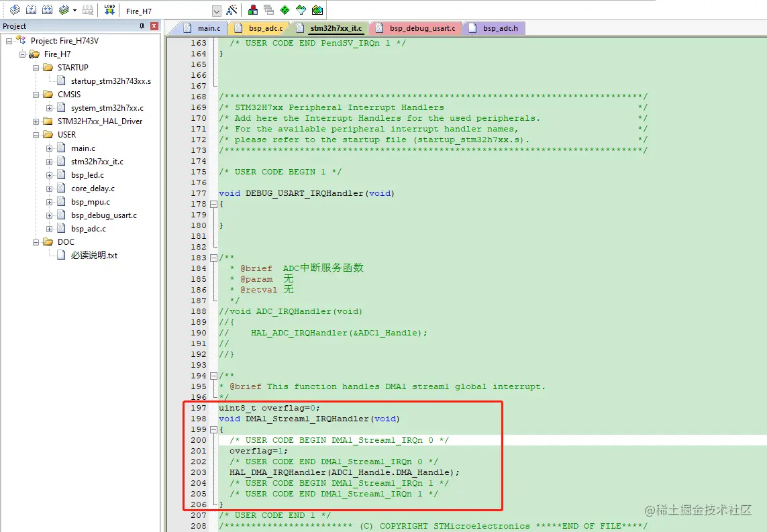The width and height of the screenshot is (767, 532).
Task: Select the stm32h7xx_it.c tab
Action: pyautogui.click(x=330, y=28)
